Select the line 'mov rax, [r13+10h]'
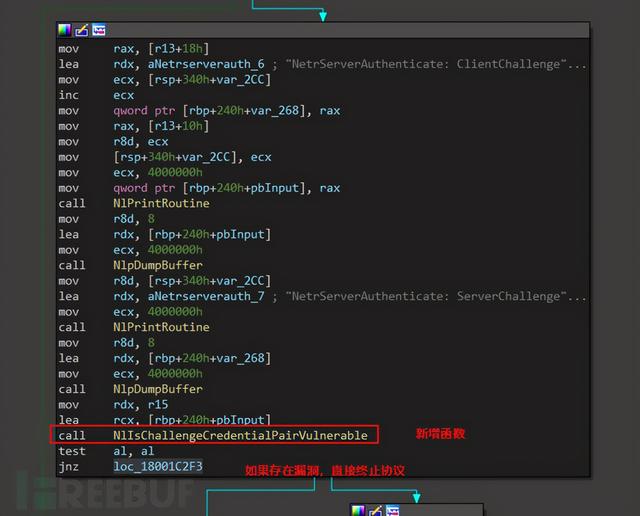 [133, 126]
